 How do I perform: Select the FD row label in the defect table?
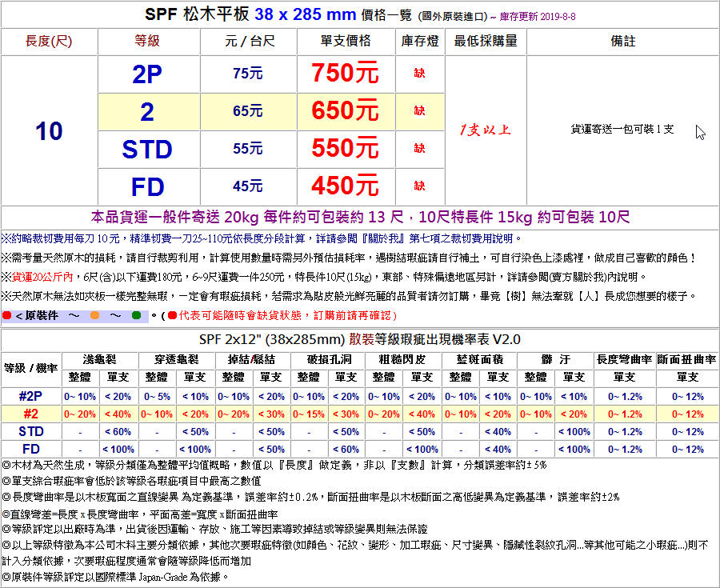30,449
